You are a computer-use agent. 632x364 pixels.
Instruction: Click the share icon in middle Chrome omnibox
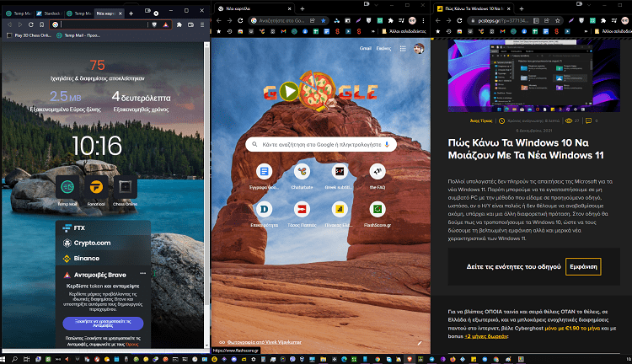(313, 20)
